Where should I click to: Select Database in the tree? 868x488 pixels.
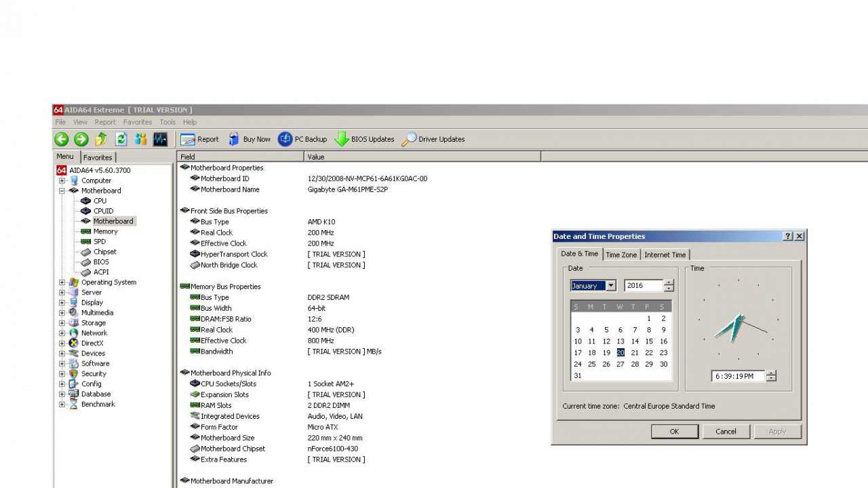[96, 394]
